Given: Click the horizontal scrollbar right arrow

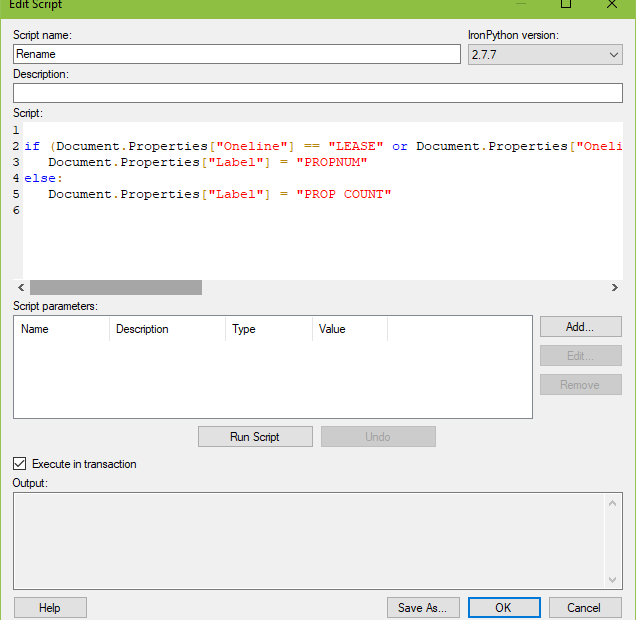Looking at the screenshot, I should (x=615, y=287).
